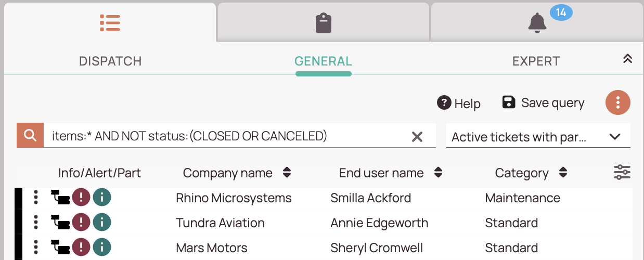
Task: Switch to the EXPERT tab
Action: point(536,61)
